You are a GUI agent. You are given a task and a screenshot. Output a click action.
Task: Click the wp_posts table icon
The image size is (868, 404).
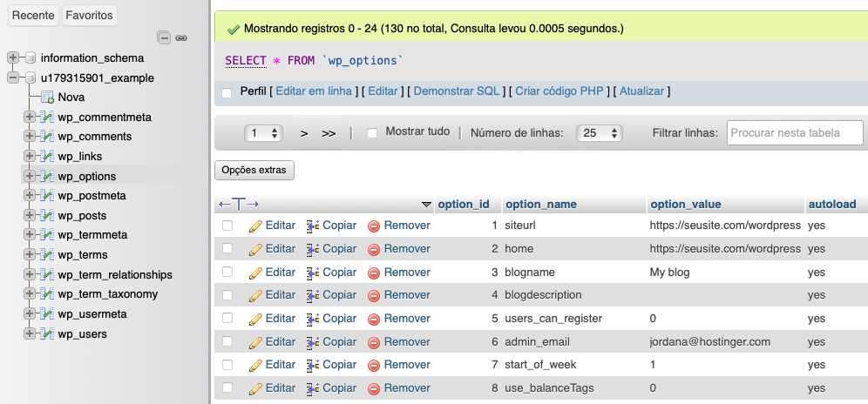47,216
